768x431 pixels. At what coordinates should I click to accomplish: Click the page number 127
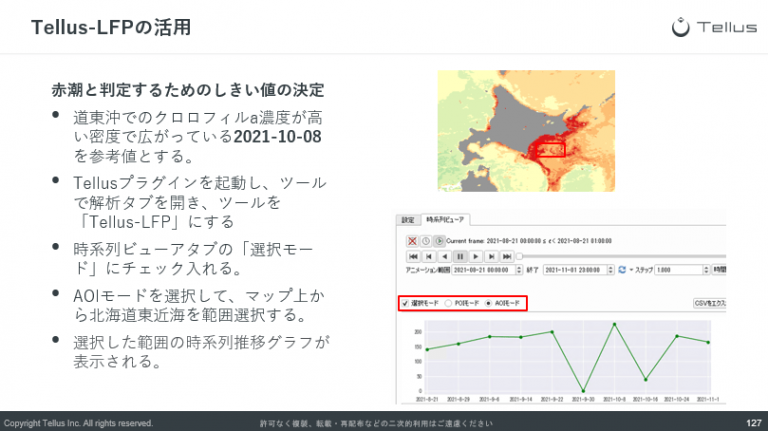753,423
